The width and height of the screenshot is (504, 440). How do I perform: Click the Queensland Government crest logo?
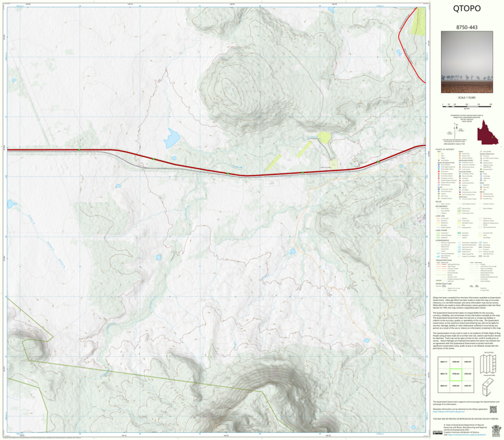tap(496, 430)
